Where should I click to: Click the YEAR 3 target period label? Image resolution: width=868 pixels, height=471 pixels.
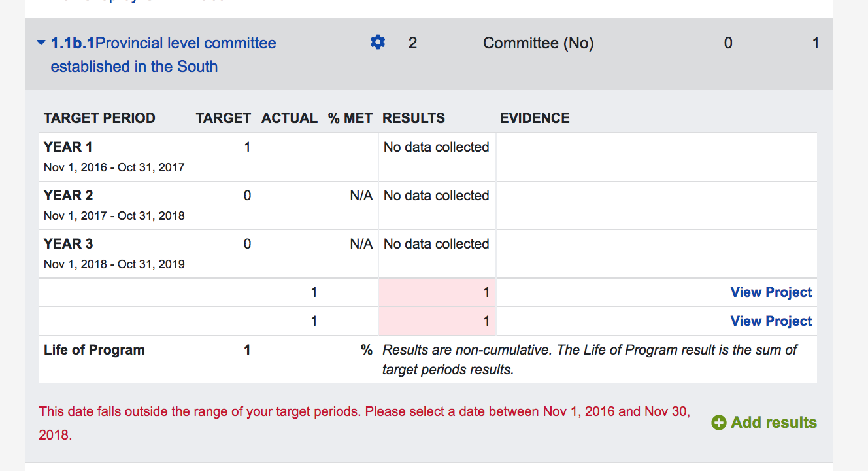pyautogui.click(x=68, y=244)
